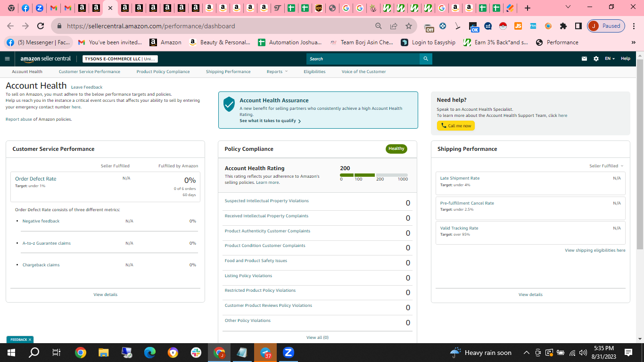Open the EN language dropdown
Screen dimensions: 644x362
click(x=610, y=59)
